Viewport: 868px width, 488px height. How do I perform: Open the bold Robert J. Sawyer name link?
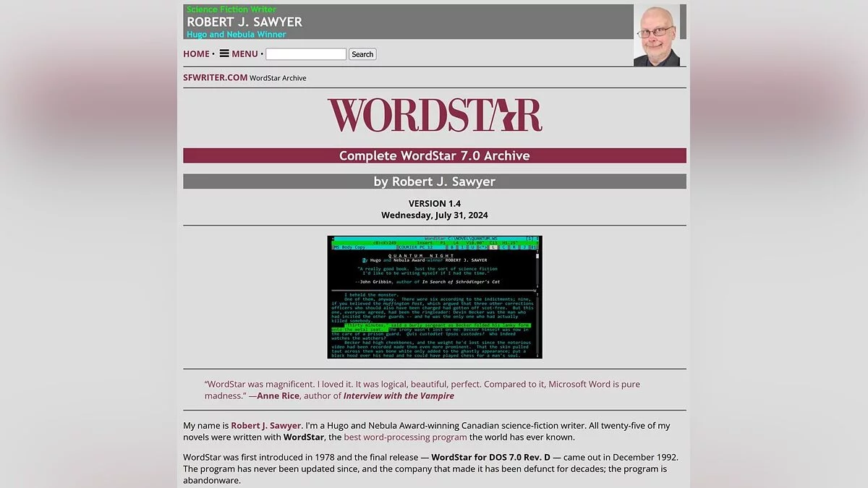tap(265, 425)
